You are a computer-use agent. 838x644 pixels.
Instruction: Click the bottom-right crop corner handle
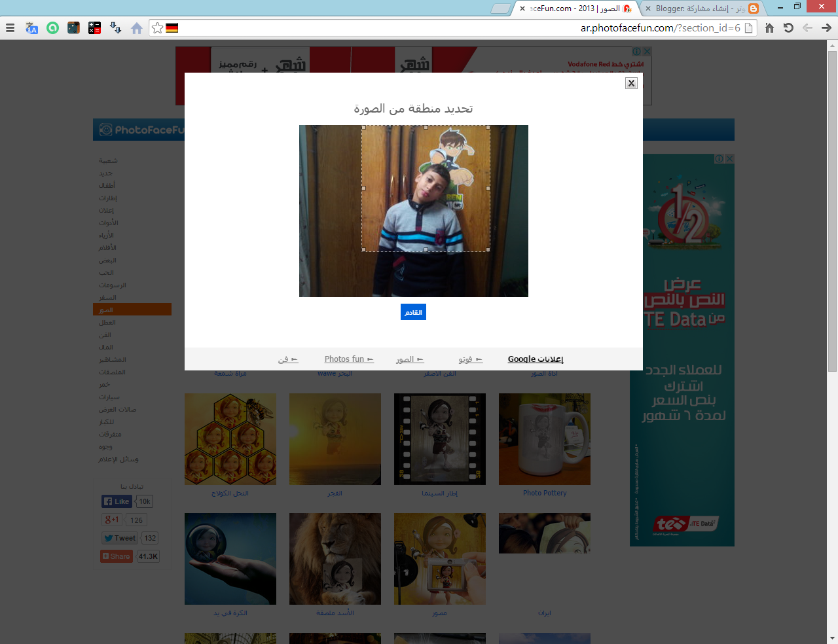coord(488,250)
